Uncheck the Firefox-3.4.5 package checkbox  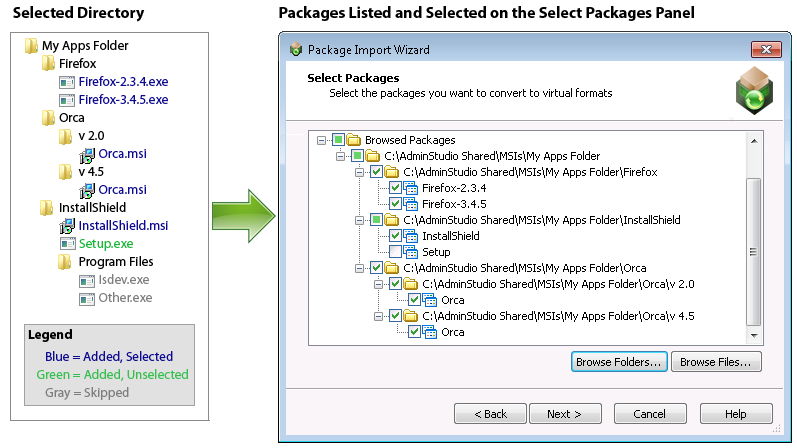click(395, 204)
